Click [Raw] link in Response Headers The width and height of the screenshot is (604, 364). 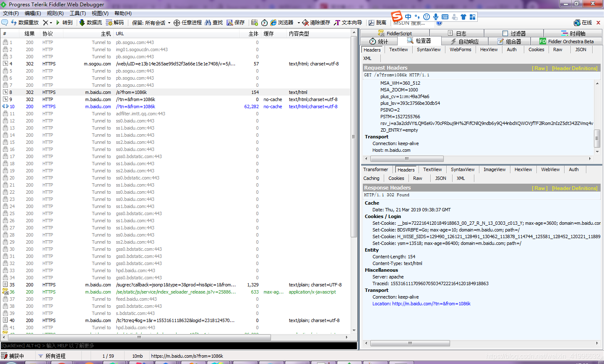tap(539, 188)
